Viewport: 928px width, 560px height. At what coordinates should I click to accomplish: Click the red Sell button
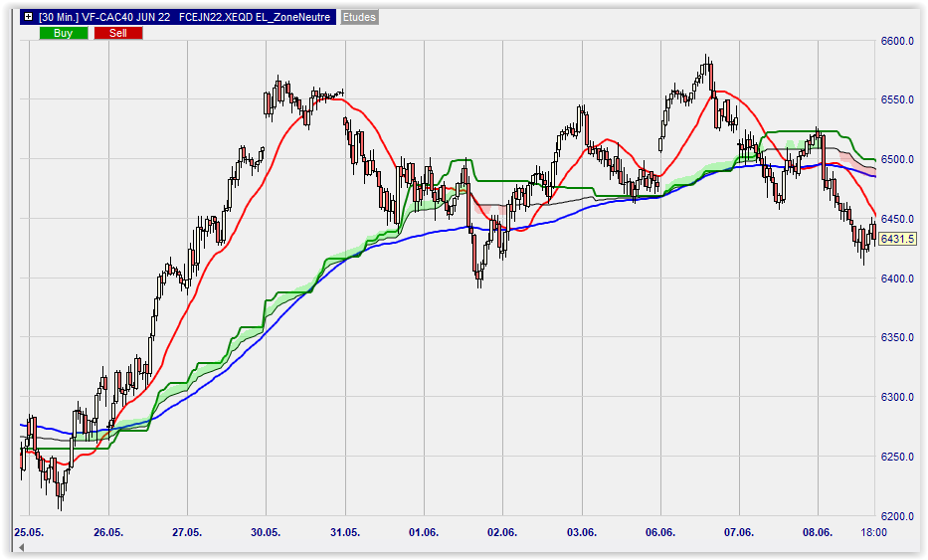coord(118,33)
